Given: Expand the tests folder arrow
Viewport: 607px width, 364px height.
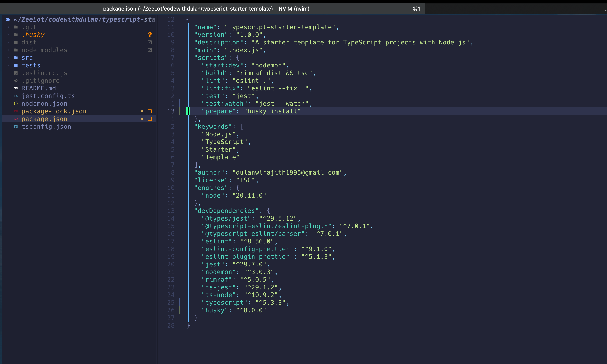Looking at the screenshot, I should [8, 66].
